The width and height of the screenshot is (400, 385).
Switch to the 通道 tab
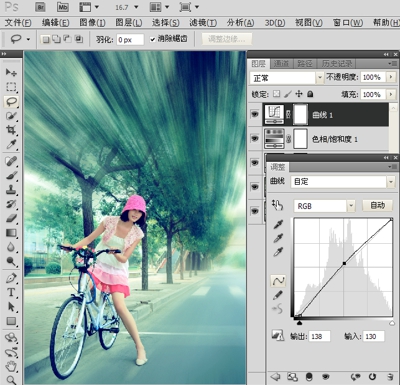tap(281, 63)
